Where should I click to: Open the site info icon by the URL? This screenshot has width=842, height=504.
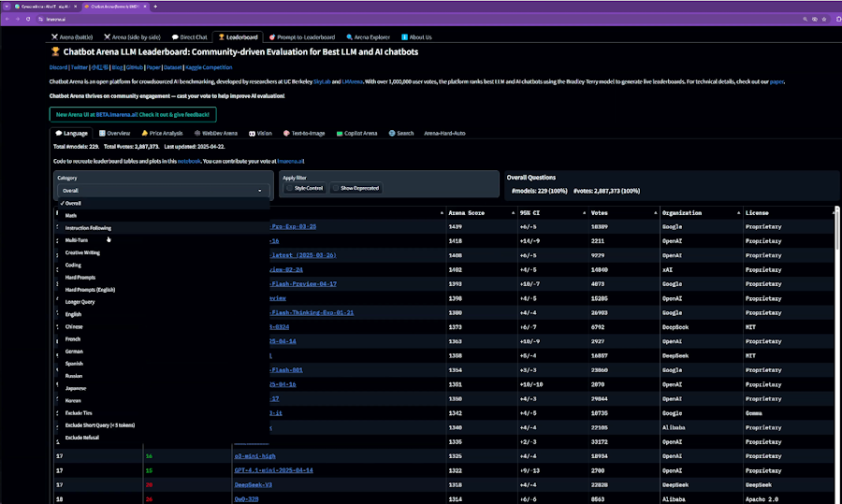coord(41,19)
